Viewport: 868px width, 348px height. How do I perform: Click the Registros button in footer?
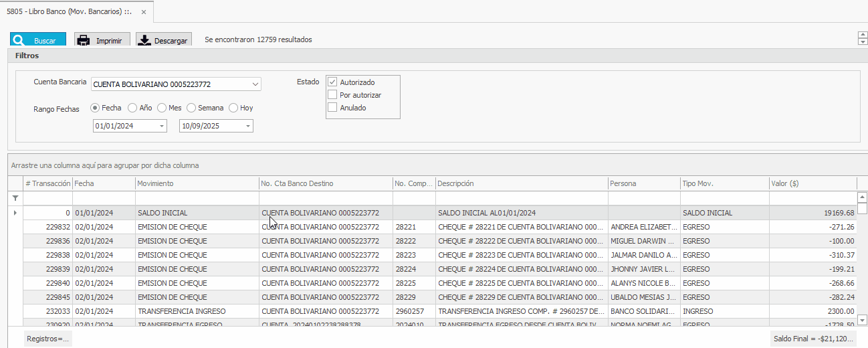(x=47, y=339)
